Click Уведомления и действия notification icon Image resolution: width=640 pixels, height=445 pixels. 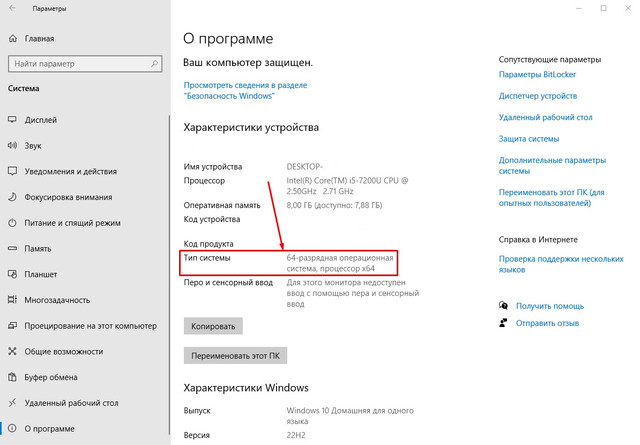click(x=13, y=170)
